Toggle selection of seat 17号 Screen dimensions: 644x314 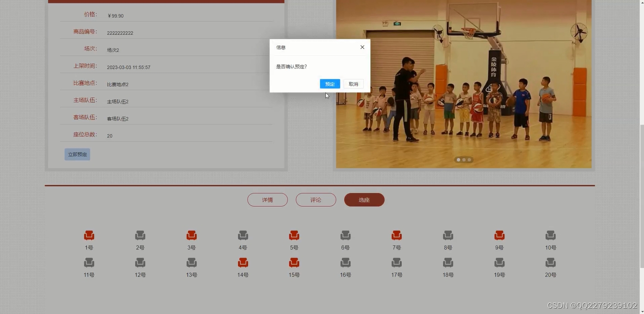coord(397,262)
